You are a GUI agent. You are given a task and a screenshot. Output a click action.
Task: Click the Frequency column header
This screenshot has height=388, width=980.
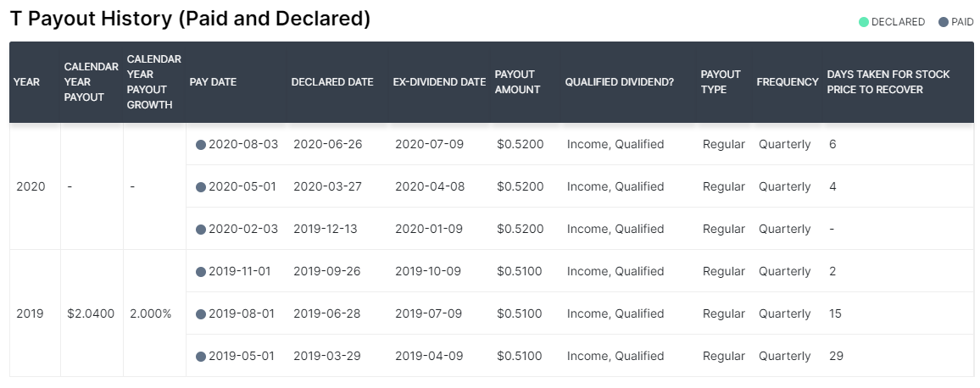point(788,82)
